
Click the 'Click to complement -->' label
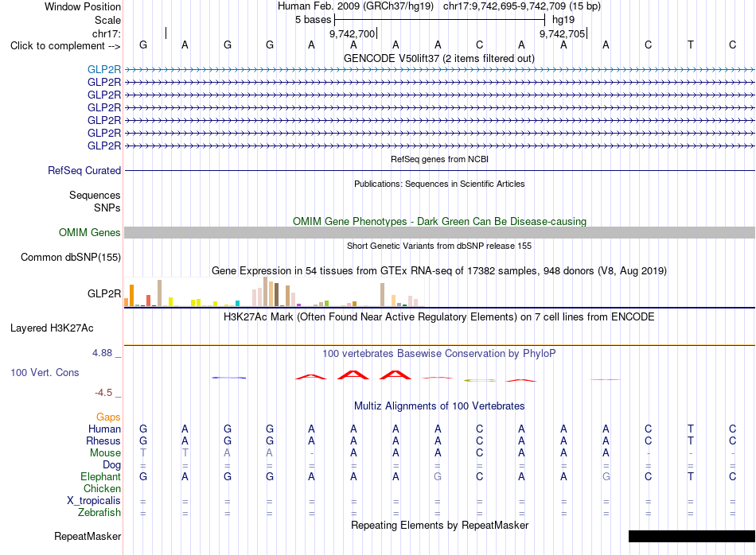65,46
